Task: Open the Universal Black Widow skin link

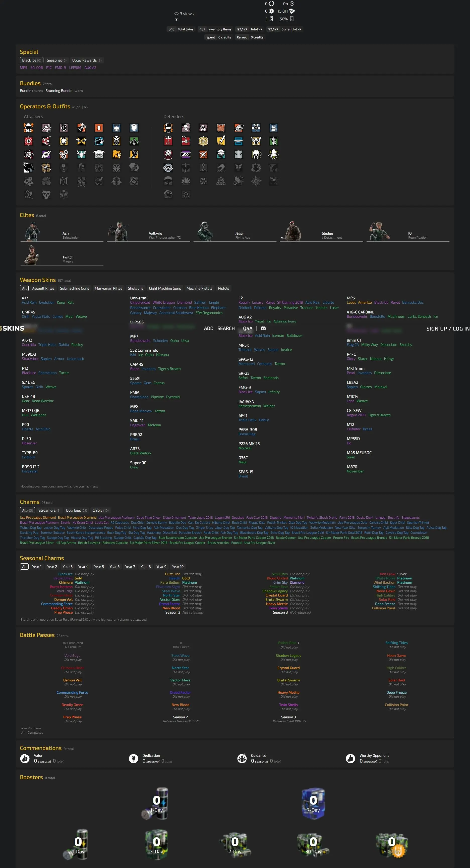Action: pyautogui.click(x=140, y=453)
